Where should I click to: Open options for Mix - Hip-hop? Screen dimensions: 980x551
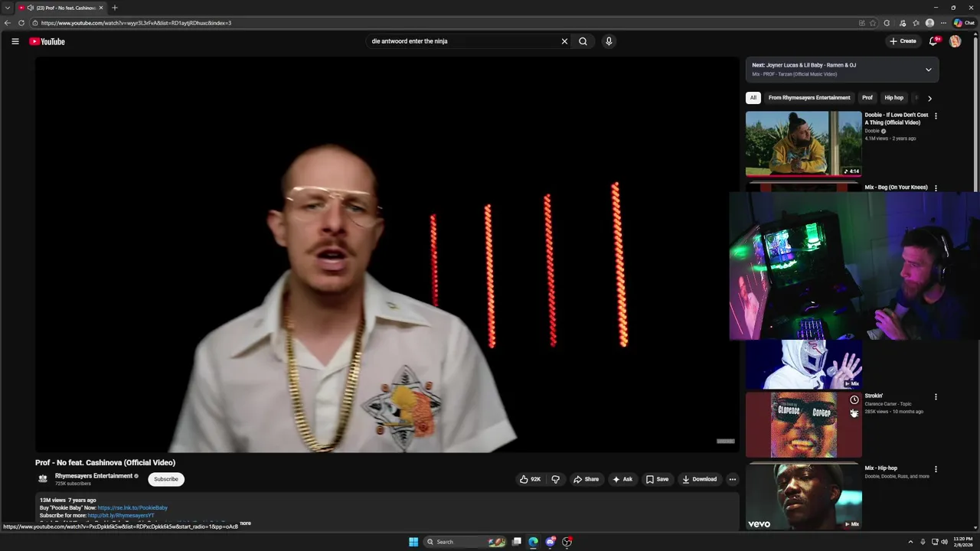(x=936, y=469)
